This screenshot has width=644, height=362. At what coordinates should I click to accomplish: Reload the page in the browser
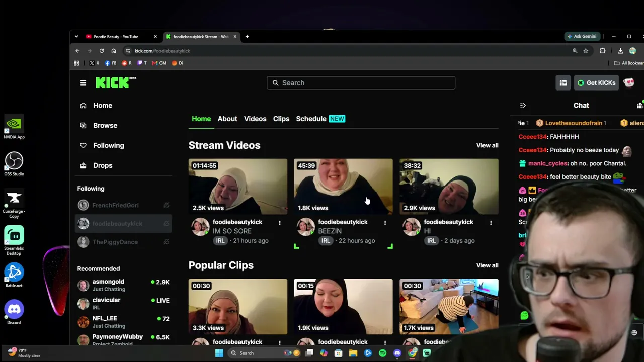102,51
